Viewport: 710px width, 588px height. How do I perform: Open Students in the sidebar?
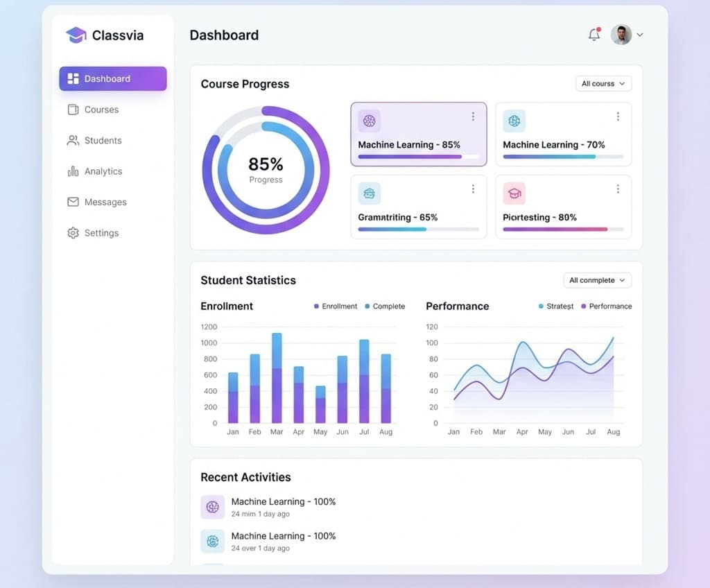tap(113, 141)
